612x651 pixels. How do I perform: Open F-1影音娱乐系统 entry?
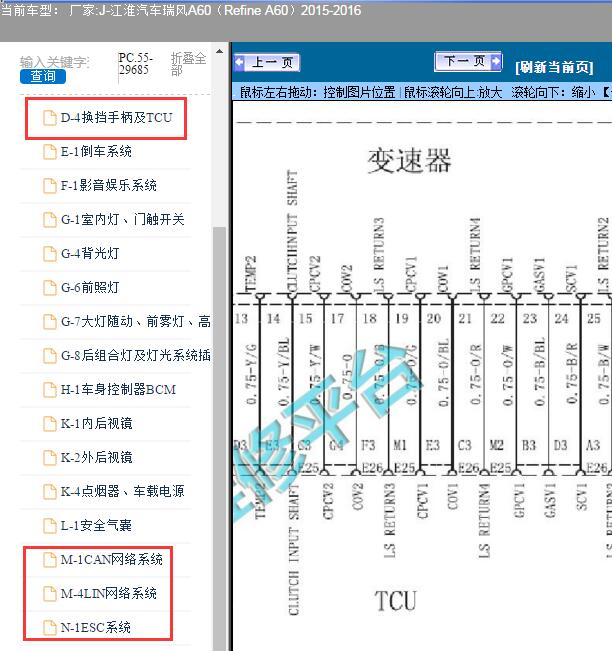109,186
